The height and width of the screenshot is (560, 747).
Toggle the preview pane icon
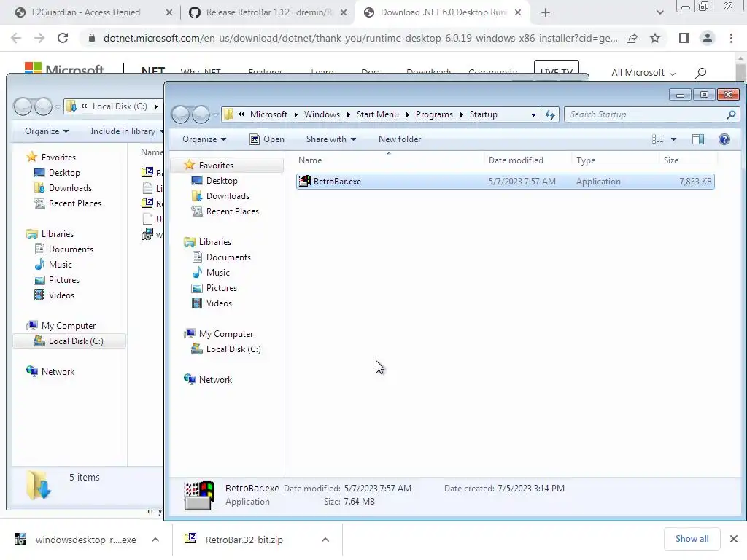(x=698, y=139)
